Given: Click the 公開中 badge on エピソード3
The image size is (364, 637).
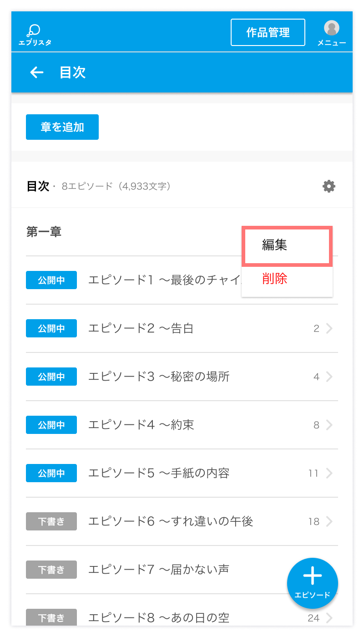Looking at the screenshot, I should [x=51, y=377].
